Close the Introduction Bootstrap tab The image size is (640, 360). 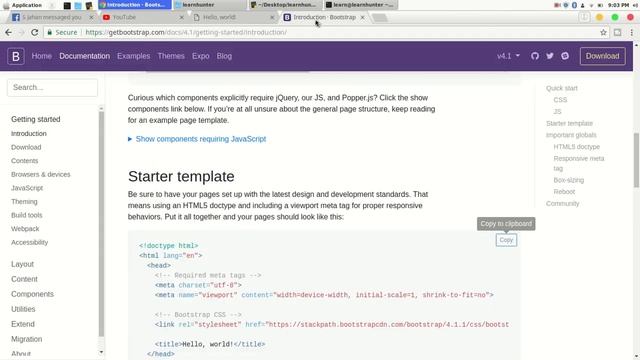click(x=362, y=18)
